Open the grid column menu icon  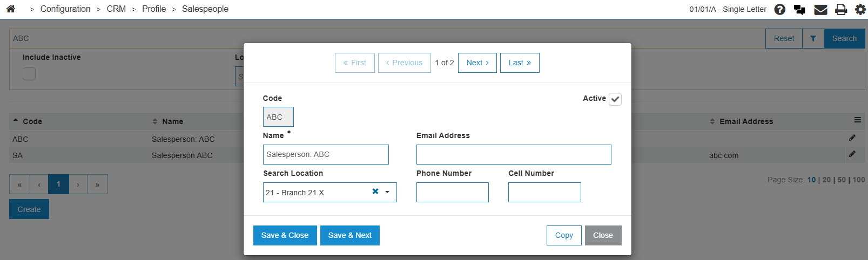tap(857, 120)
